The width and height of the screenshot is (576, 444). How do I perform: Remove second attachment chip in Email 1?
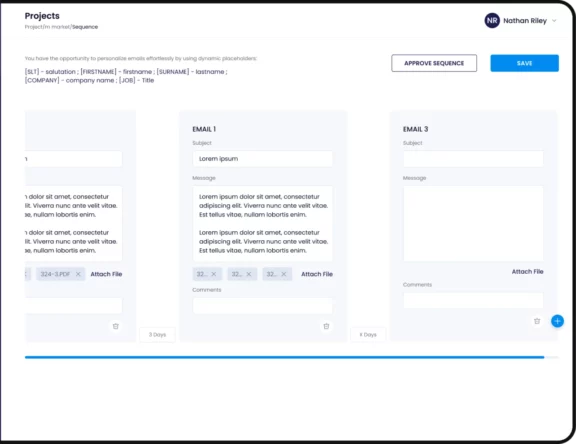[249, 274]
